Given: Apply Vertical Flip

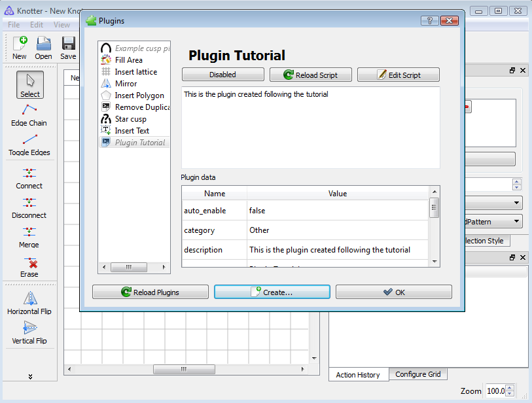Looking at the screenshot, I should [29, 333].
